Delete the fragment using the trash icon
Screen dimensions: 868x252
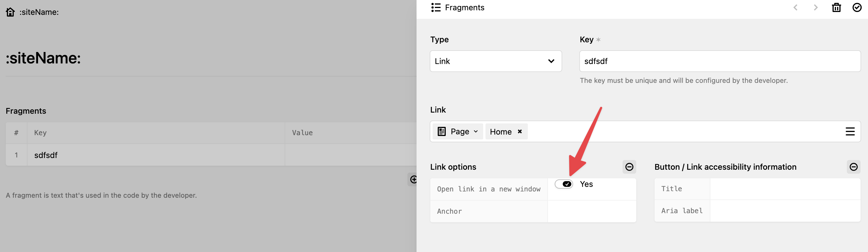pyautogui.click(x=836, y=7)
